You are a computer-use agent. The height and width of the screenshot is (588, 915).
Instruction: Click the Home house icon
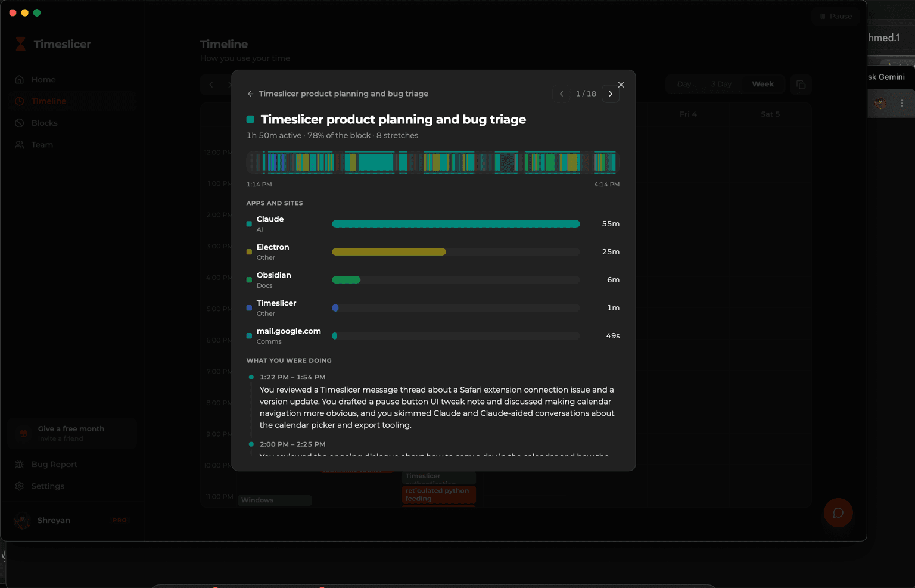coord(20,80)
